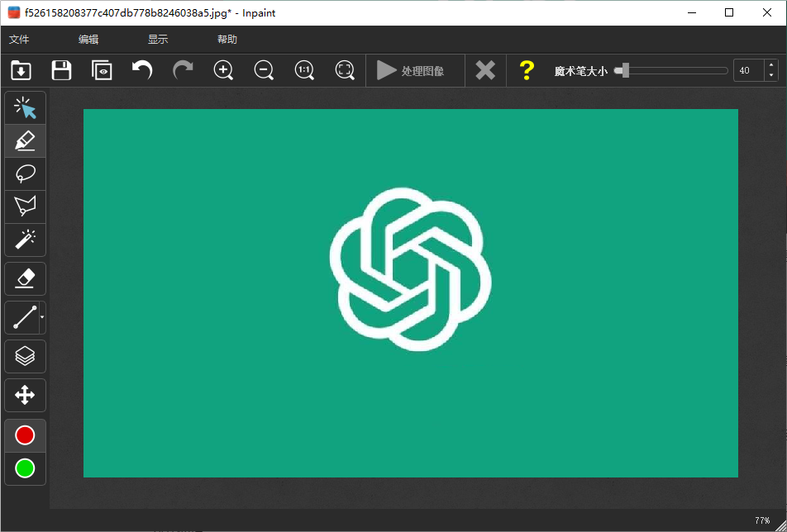Click the 处理图像 process button

[x=411, y=71]
